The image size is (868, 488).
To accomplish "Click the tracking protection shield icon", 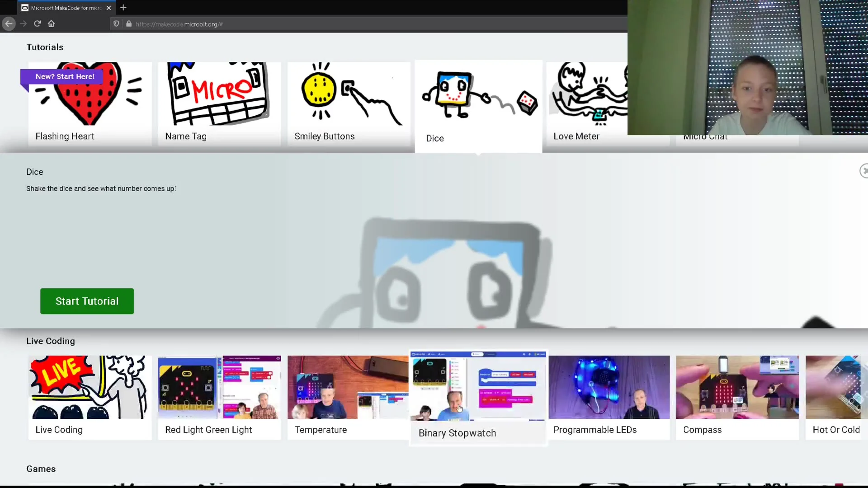I will (x=116, y=24).
